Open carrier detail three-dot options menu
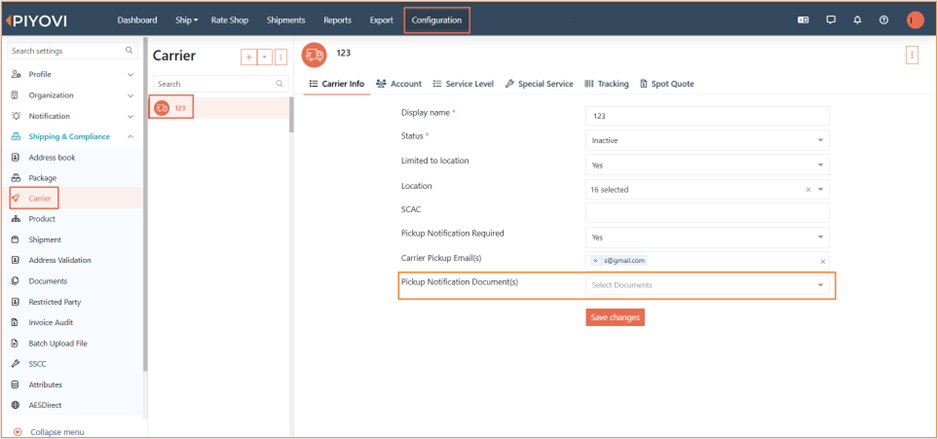Viewport: 938px width, 439px height. click(912, 55)
